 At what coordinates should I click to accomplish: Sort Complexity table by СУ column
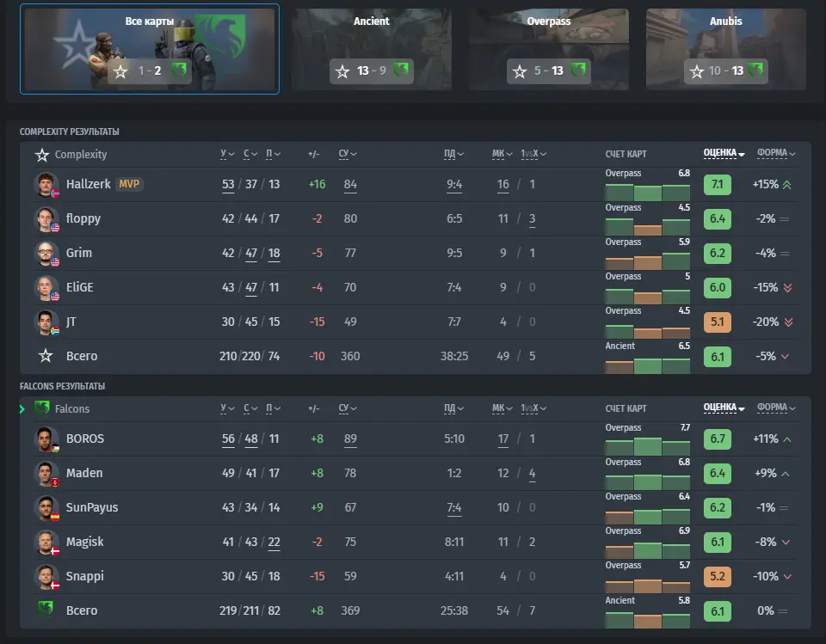pyautogui.click(x=348, y=154)
